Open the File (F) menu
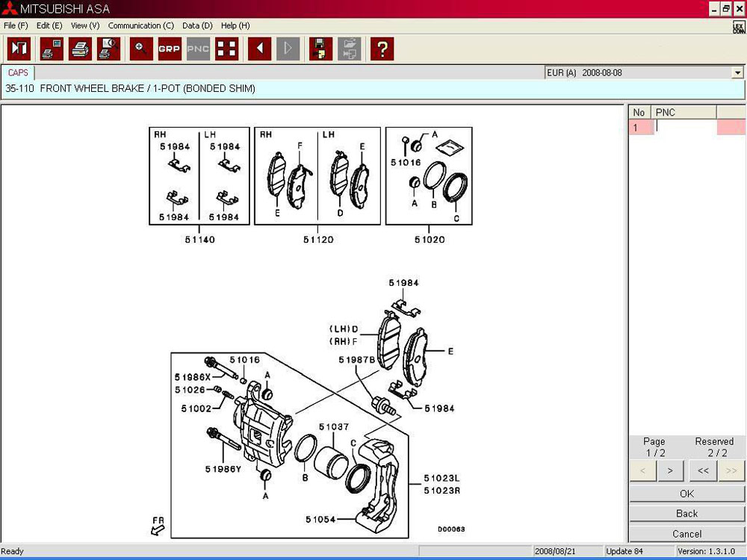 pyautogui.click(x=16, y=25)
